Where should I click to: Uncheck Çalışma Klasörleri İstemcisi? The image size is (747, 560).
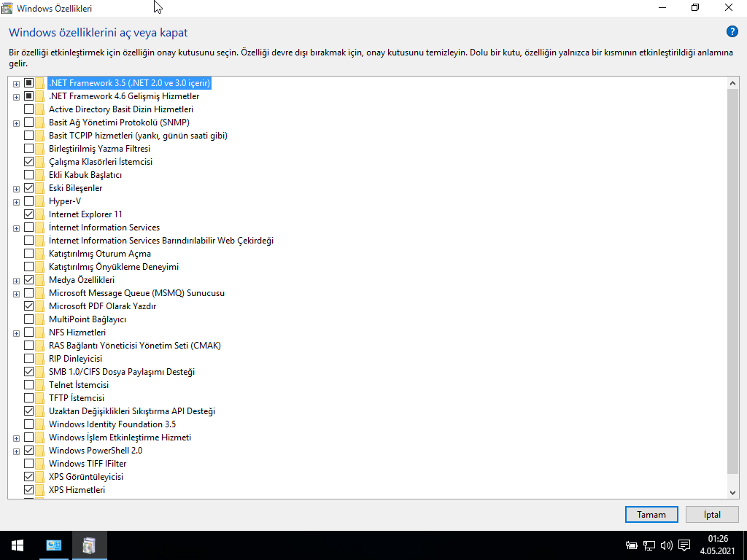(x=28, y=161)
